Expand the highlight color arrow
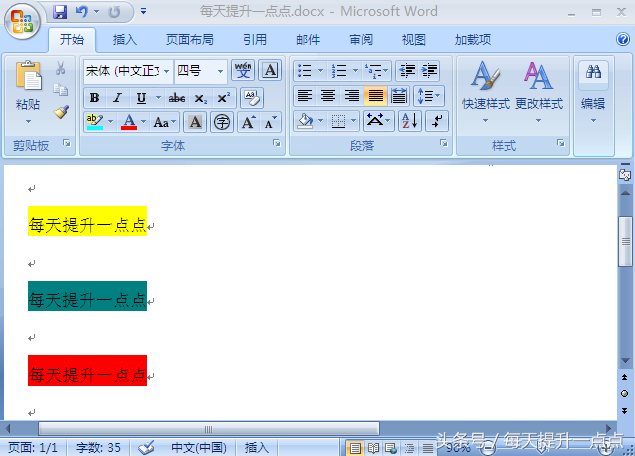This screenshot has height=456, width=635. tap(110, 121)
